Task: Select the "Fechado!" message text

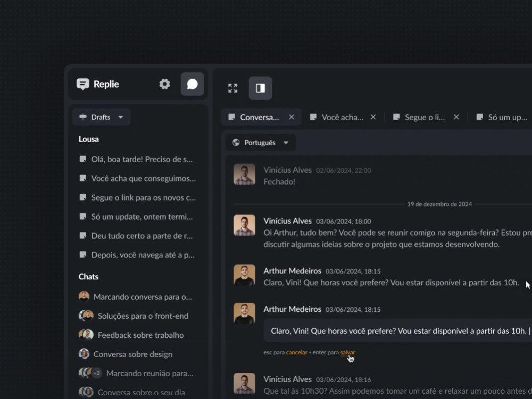Action: [279, 181]
